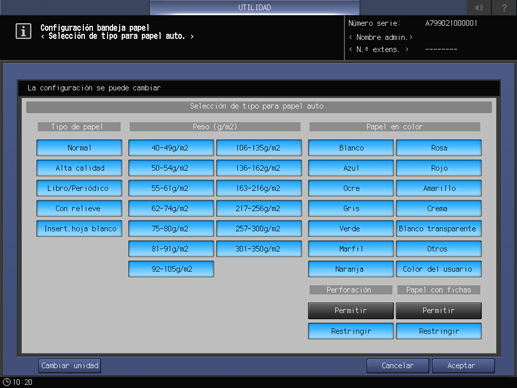517x388 pixels.
Task: Click the Papel en color header
Action: tap(395, 127)
